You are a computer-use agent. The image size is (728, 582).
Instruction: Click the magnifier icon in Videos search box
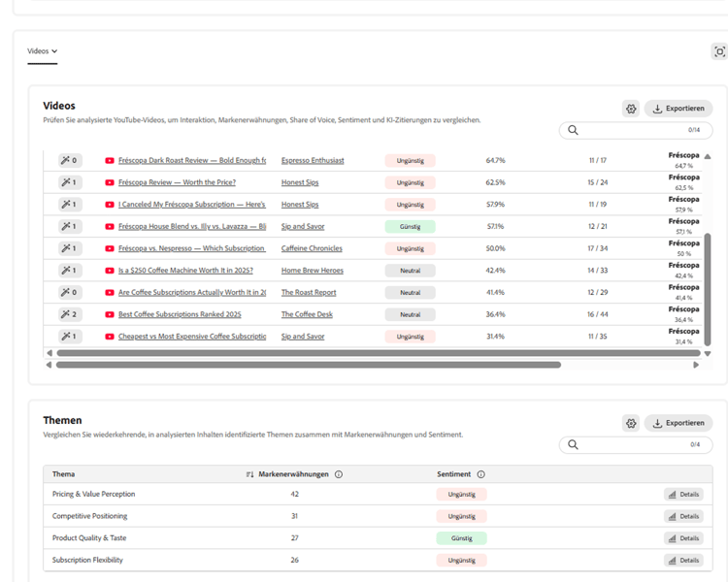pos(573,130)
